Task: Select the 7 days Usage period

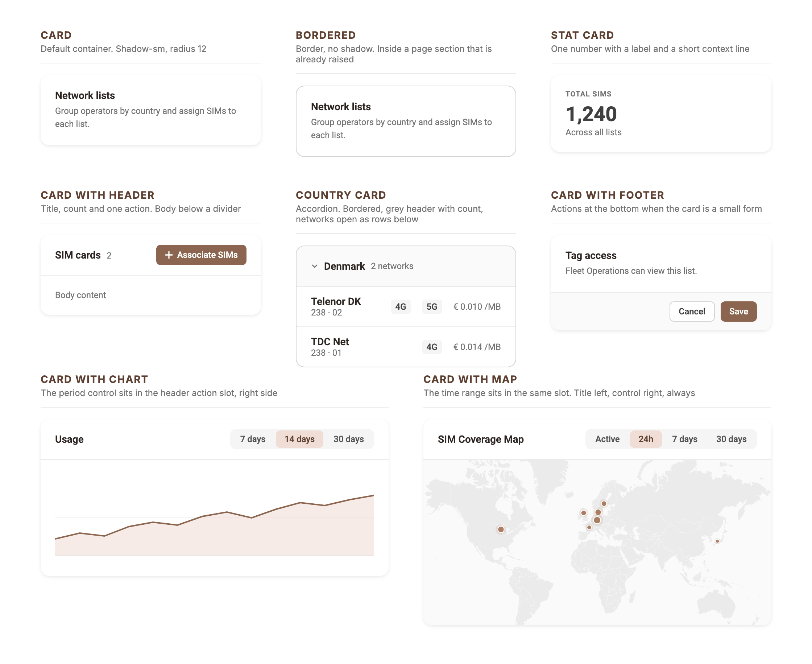Action: [x=253, y=439]
